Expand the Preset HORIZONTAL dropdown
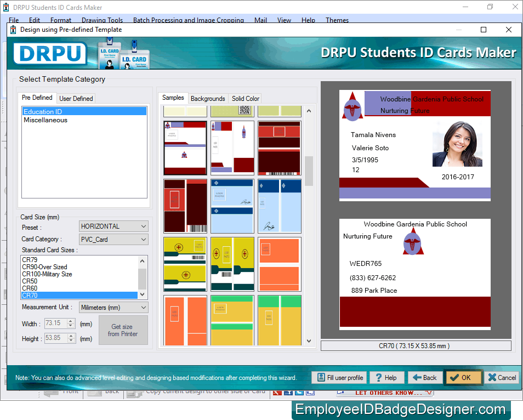This screenshot has height=420, width=523. pos(113,226)
